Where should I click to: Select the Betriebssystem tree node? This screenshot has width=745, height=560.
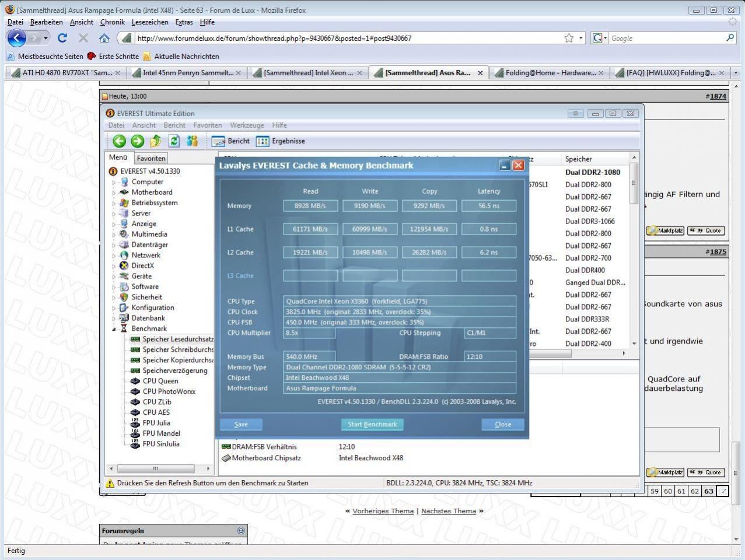(x=155, y=202)
